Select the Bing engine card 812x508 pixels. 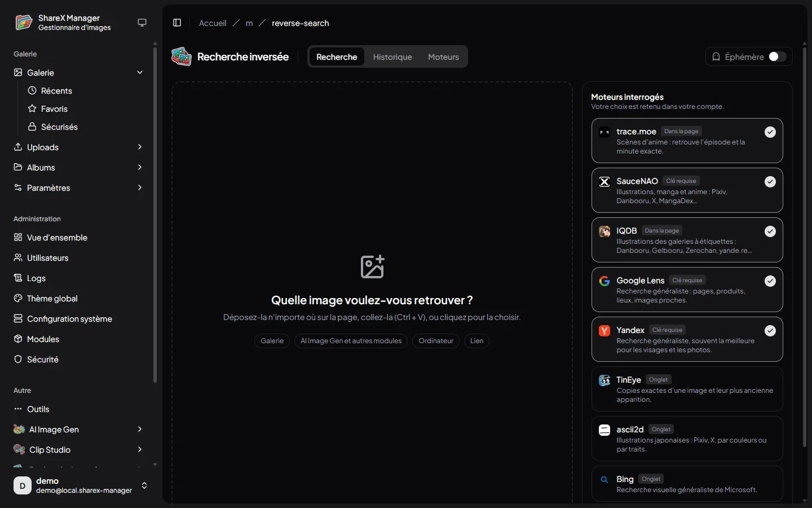pyautogui.click(x=687, y=484)
